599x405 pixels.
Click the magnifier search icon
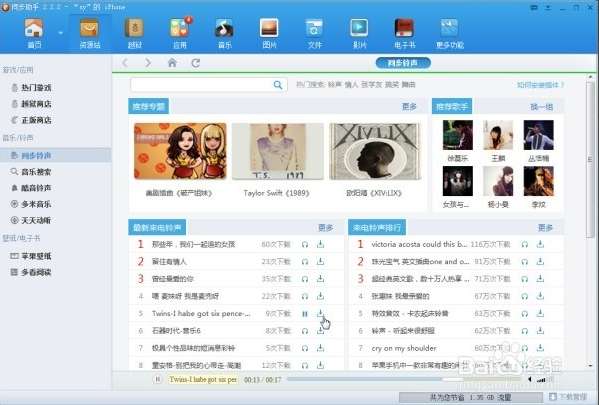point(278,85)
